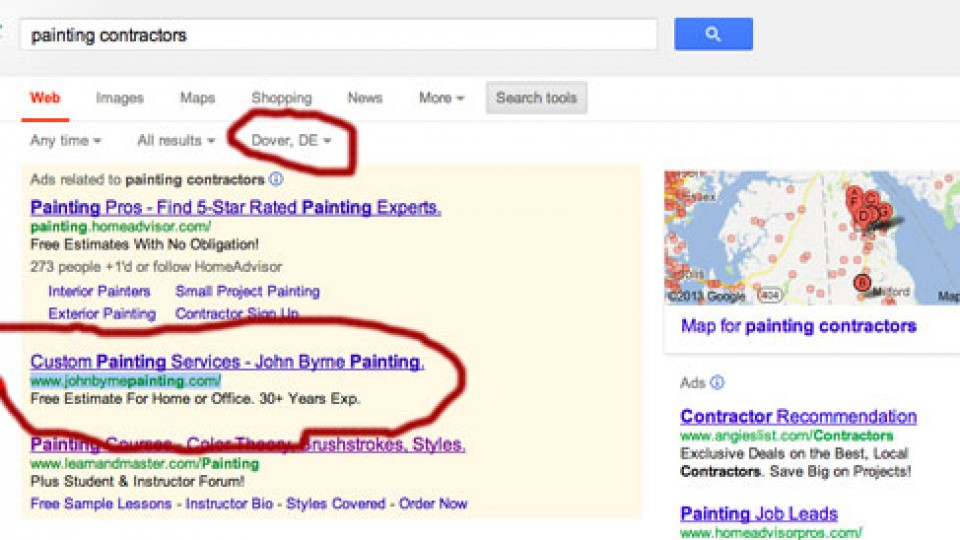Focus the search box containing painting contractors
This screenshot has width=960, height=540.
click(338, 35)
